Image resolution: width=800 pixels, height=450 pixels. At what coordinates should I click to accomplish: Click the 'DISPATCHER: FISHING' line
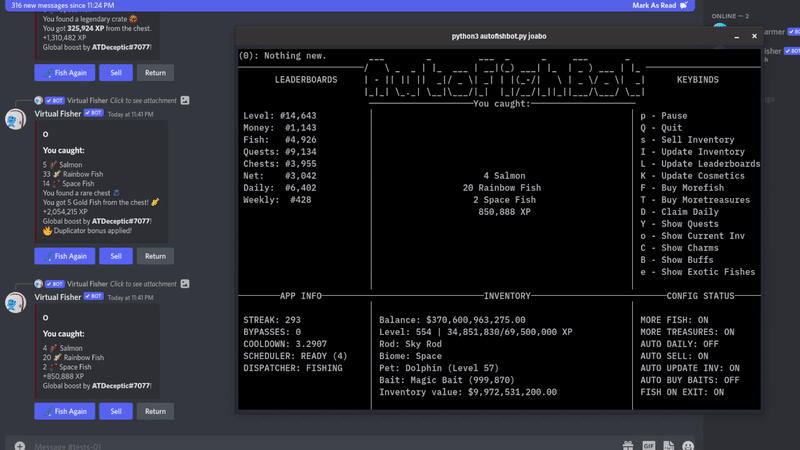point(293,368)
